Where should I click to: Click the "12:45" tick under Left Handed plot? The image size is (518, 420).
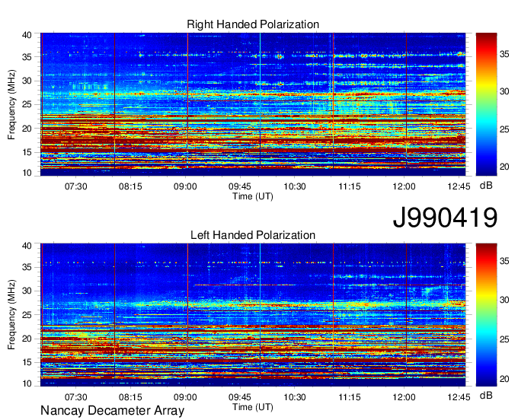pyautogui.click(x=459, y=397)
